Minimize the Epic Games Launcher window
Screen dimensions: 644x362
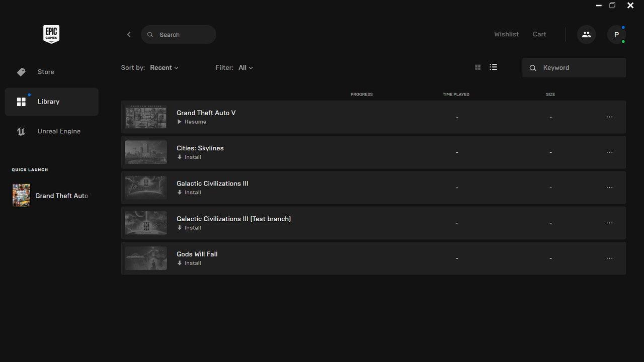pyautogui.click(x=599, y=6)
